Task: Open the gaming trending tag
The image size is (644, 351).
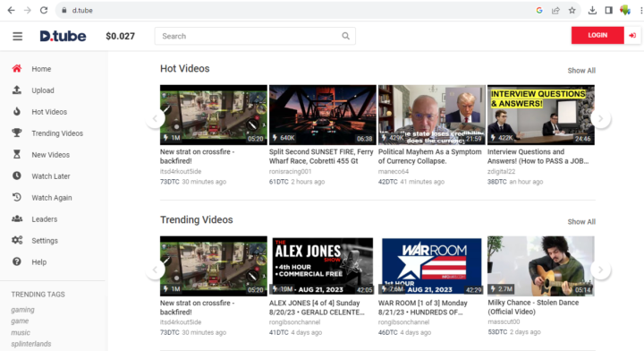Action: pyautogui.click(x=22, y=310)
